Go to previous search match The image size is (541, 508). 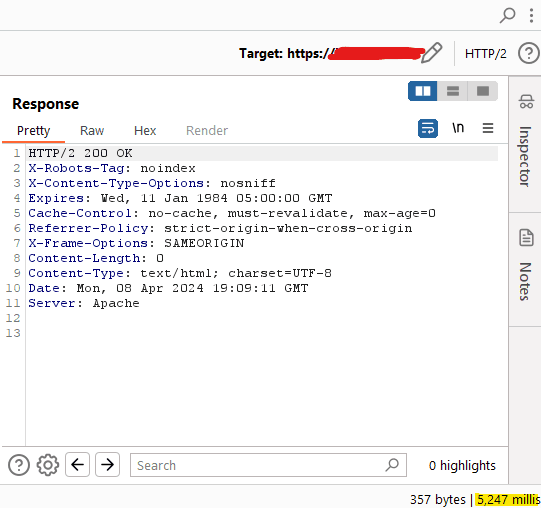pyautogui.click(x=78, y=465)
